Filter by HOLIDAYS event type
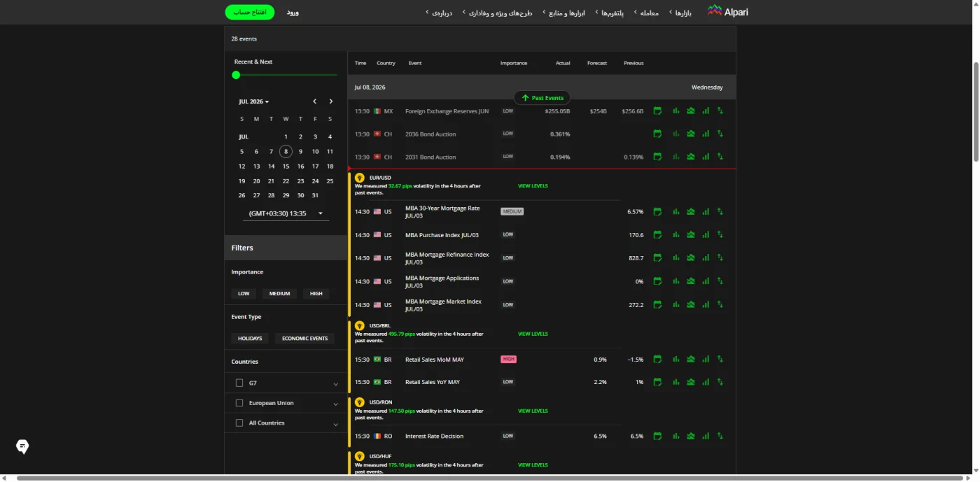Screen dimensions: 980x482 coord(250,338)
